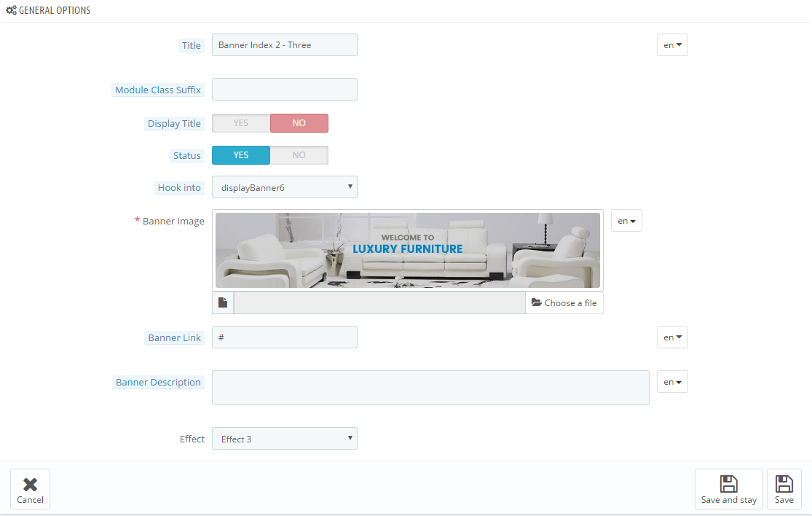Open the Banner Description language en dropdown

(x=672, y=382)
